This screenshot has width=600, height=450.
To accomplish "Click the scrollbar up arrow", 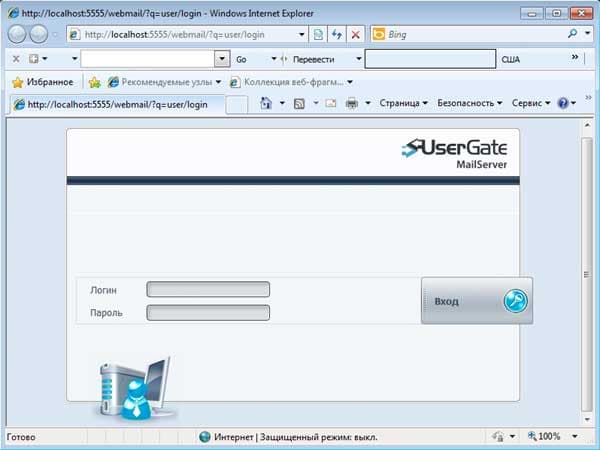I will [587, 125].
